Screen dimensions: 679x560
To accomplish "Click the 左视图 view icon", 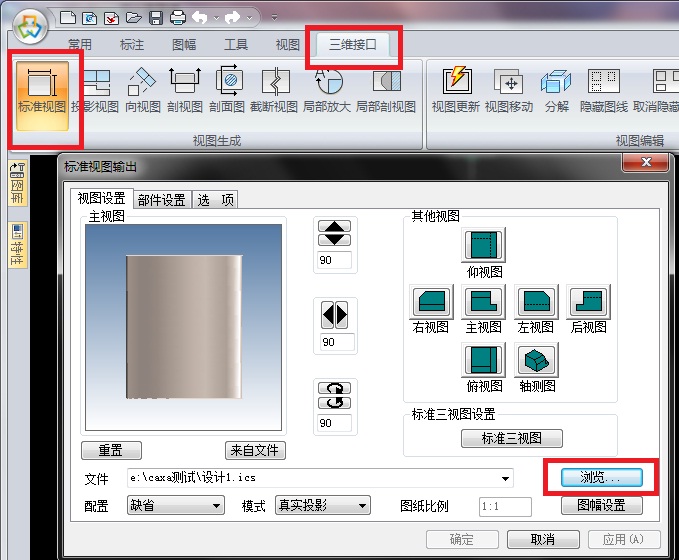I will pyautogui.click(x=537, y=302).
